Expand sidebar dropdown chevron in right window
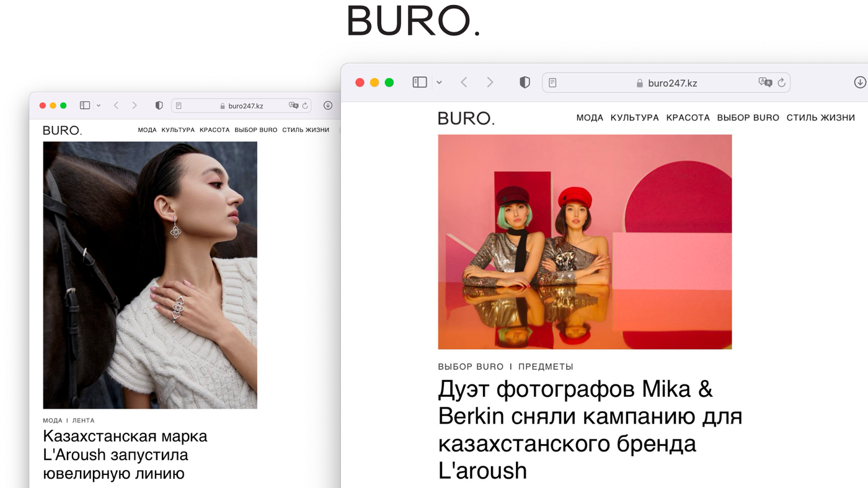Image resolution: width=868 pixels, height=488 pixels. click(x=439, y=82)
